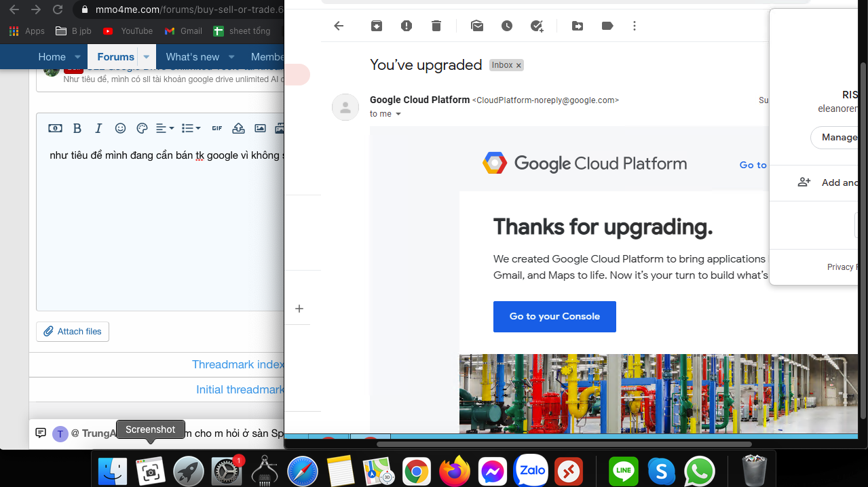Click the insert image icon in editor
Viewport: 868px width, 487px height.
click(x=260, y=128)
